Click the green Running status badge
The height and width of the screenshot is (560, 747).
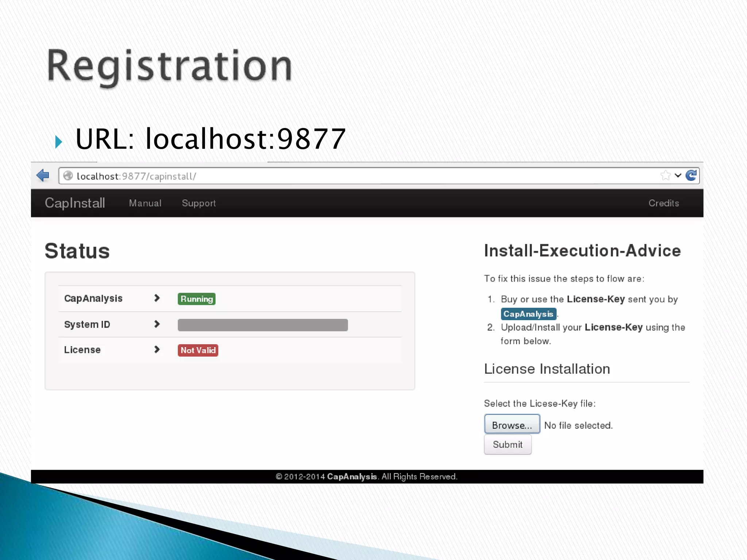point(197,299)
